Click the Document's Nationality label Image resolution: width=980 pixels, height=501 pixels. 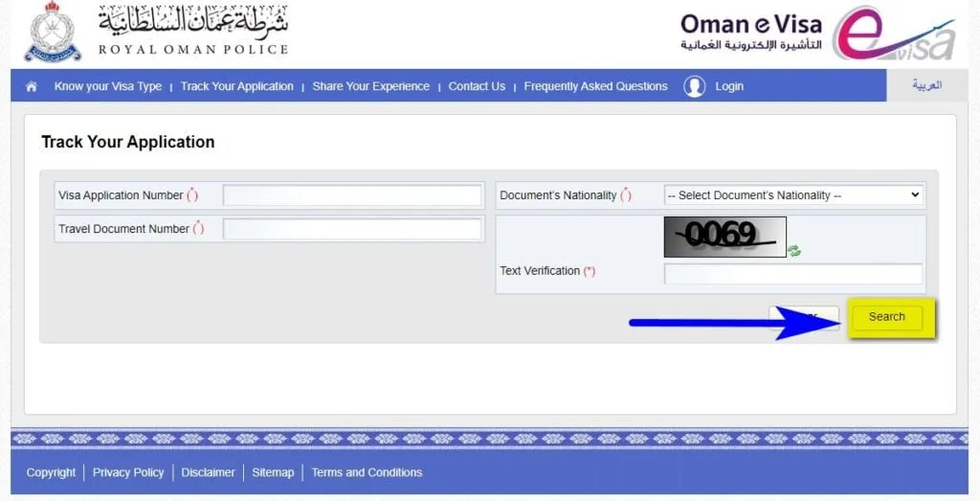[x=558, y=195]
